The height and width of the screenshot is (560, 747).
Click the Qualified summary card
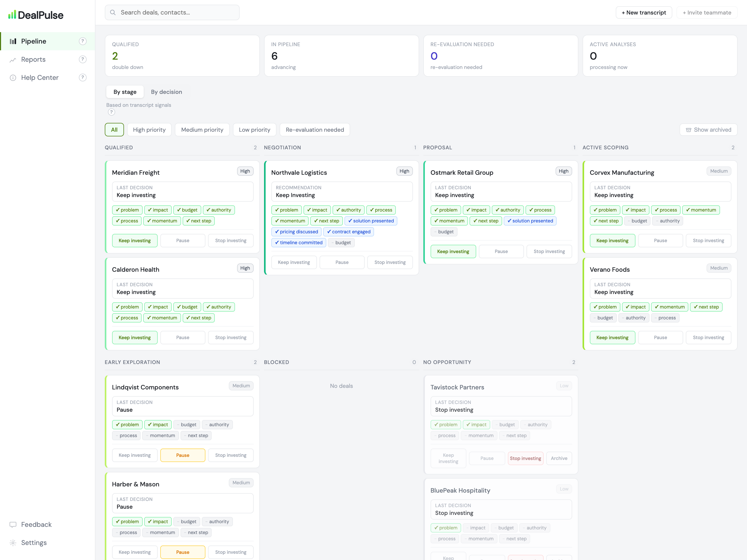[x=182, y=56]
